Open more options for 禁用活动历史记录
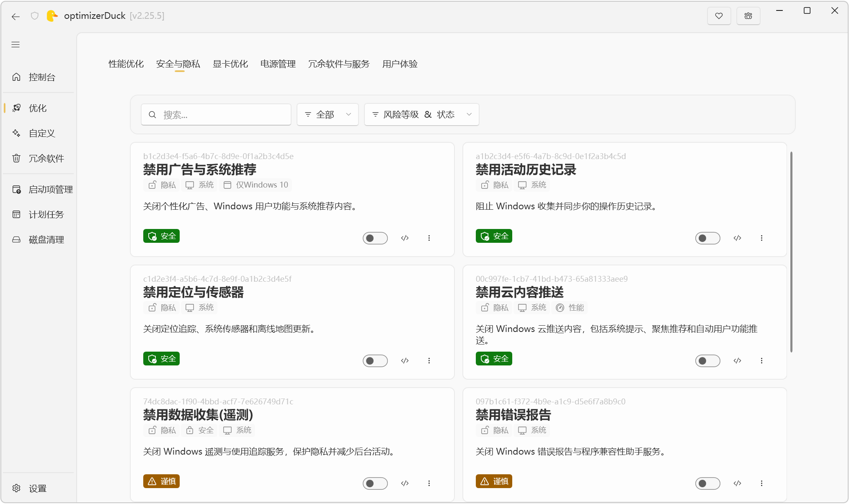This screenshot has width=849, height=504. click(761, 238)
